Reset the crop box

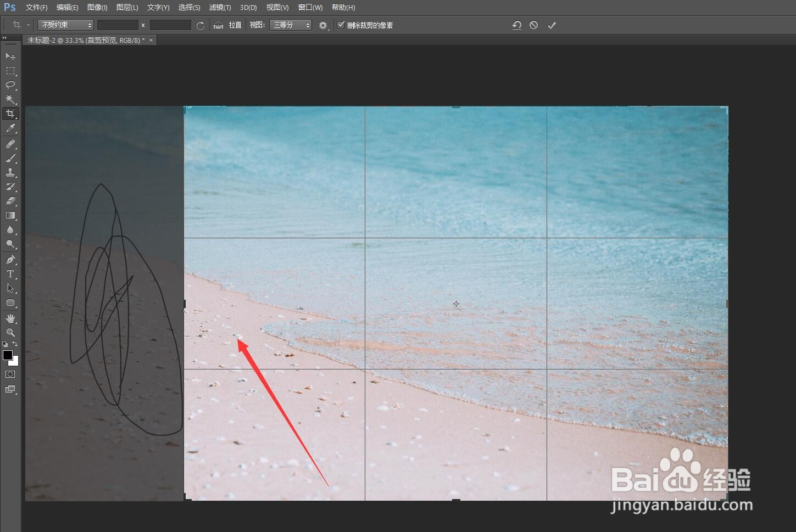coord(516,25)
